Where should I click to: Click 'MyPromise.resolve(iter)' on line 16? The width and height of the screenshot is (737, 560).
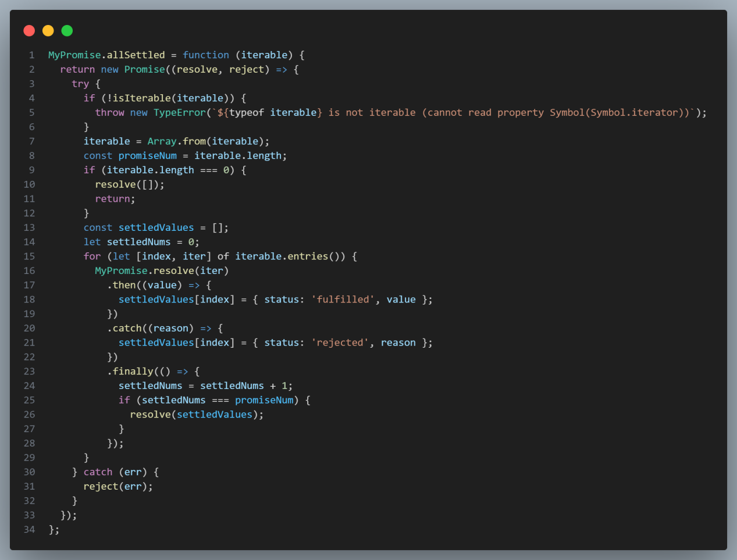click(162, 271)
